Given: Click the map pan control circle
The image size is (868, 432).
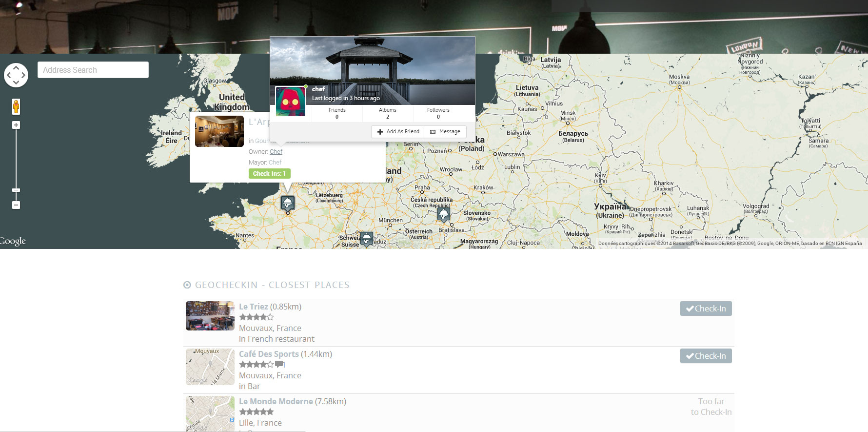Looking at the screenshot, I should point(16,75).
